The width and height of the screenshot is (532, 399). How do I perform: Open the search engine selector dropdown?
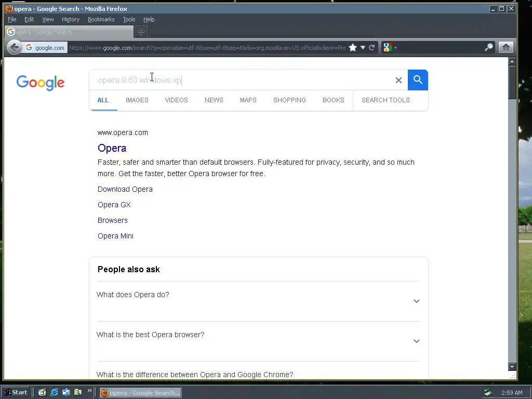click(x=390, y=47)
